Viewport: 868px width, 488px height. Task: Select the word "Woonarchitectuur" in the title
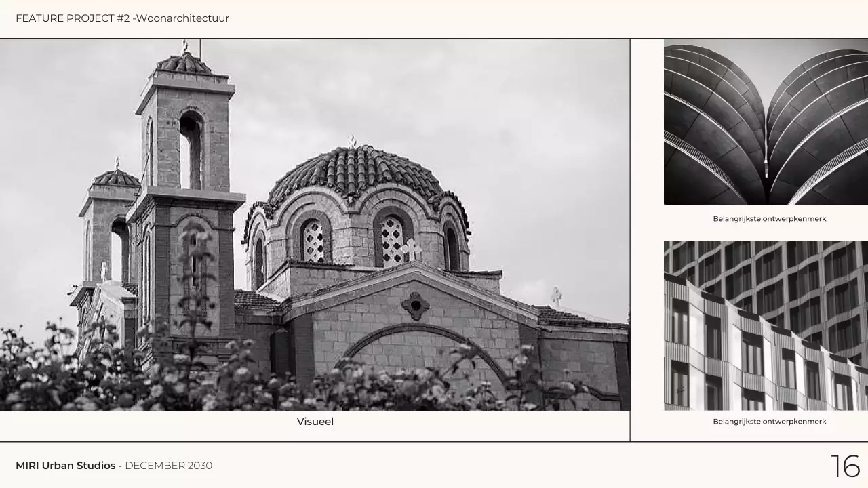[x=182, y=18]
